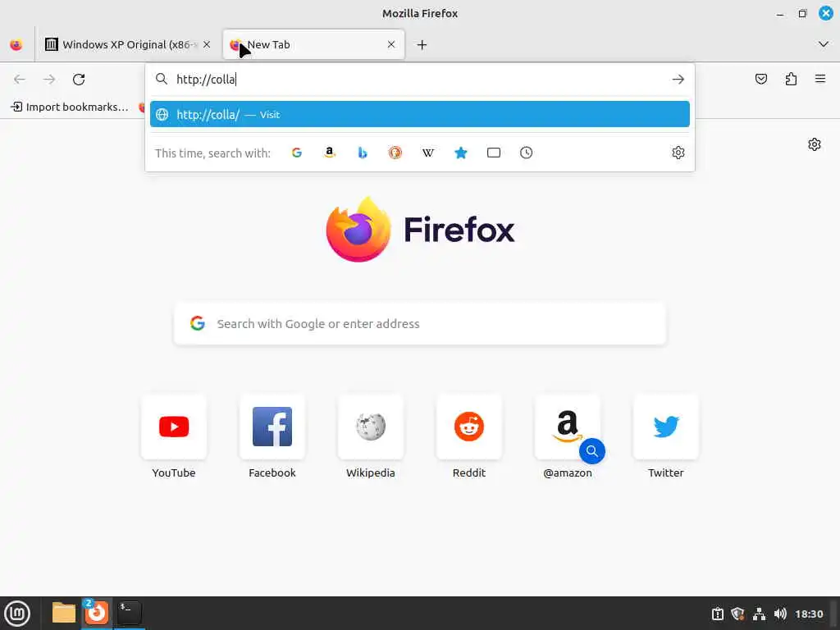
Task: Search in open Tabs icon
Action: pos(494,153)
